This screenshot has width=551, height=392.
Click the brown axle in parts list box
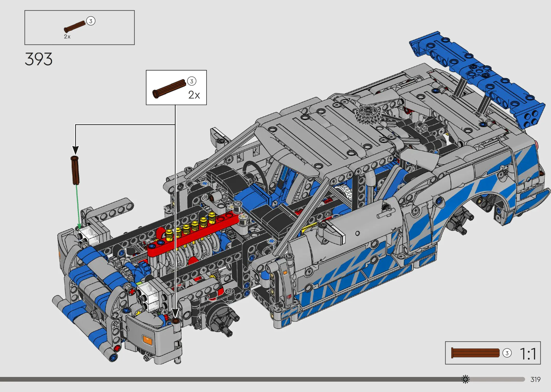[74, 26]
